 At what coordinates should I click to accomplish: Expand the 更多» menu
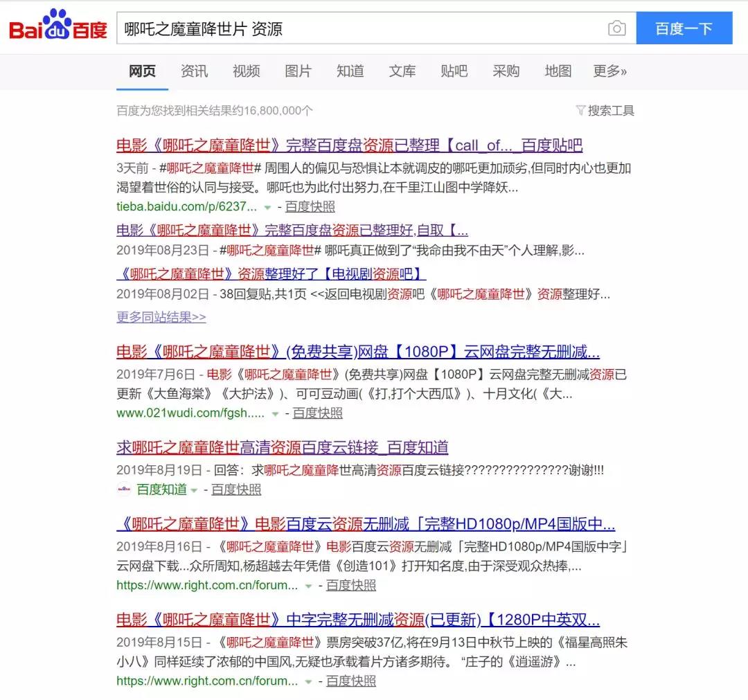pos(609,71)
